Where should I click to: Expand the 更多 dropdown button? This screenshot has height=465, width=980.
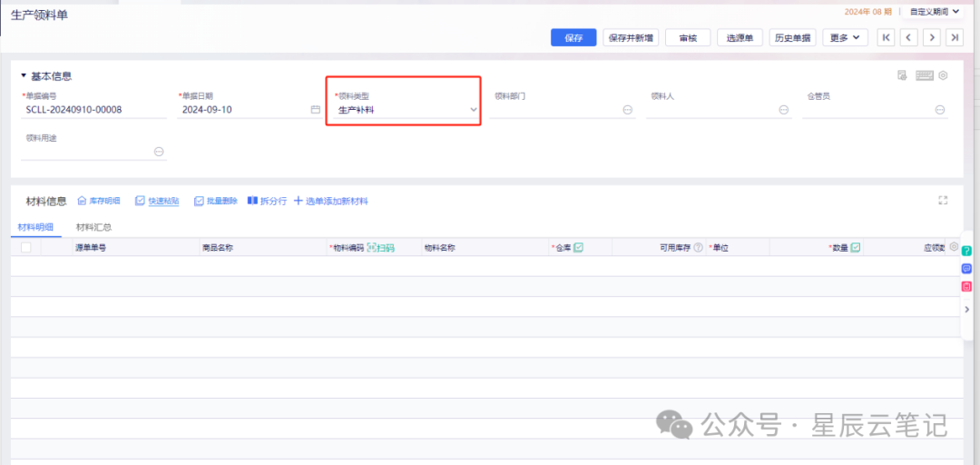pos(845,37)
